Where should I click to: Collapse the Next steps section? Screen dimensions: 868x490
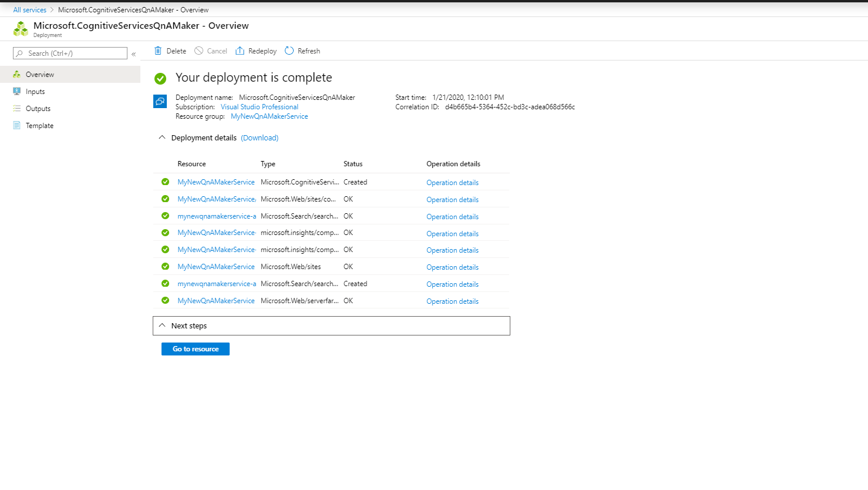tap(162, 325)
